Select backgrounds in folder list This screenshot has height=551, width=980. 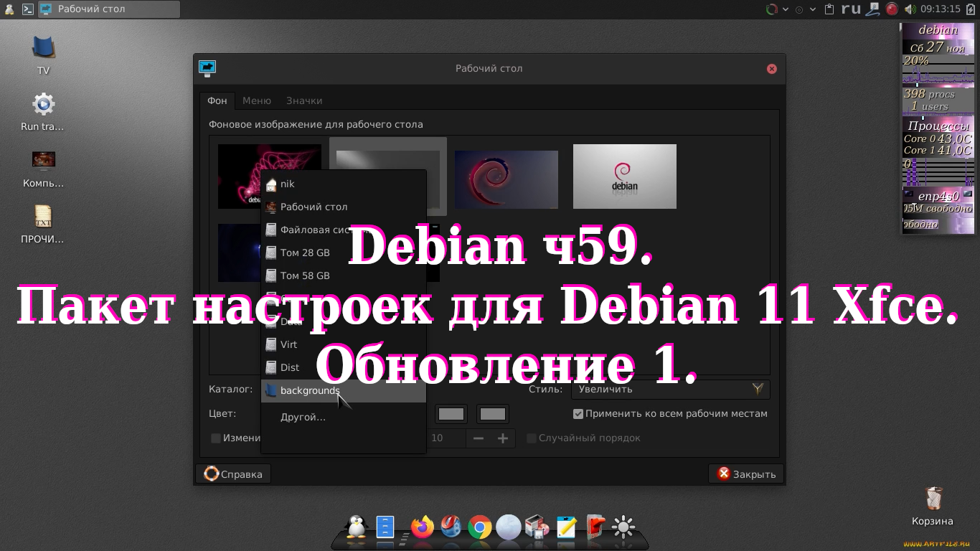[x=344, y=391]
